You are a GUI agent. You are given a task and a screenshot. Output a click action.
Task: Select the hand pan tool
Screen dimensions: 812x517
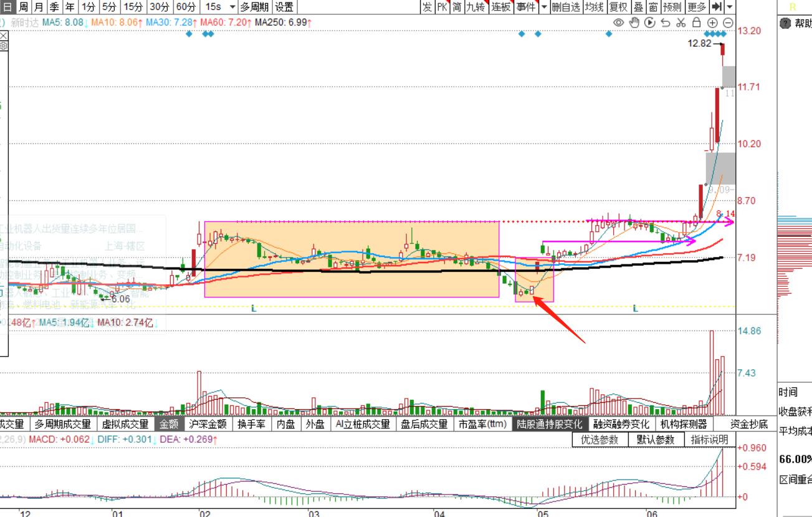coord(634,22)
